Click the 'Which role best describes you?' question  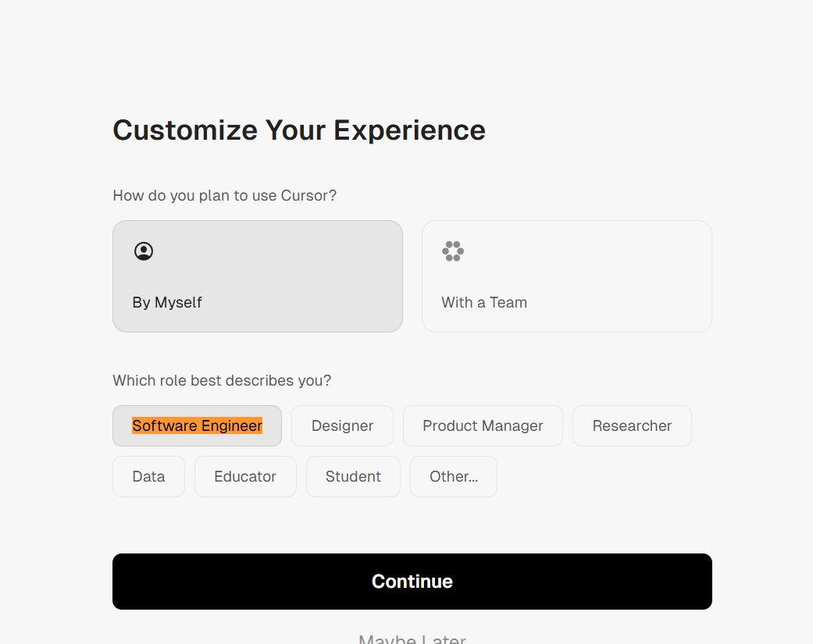point(222,381)
